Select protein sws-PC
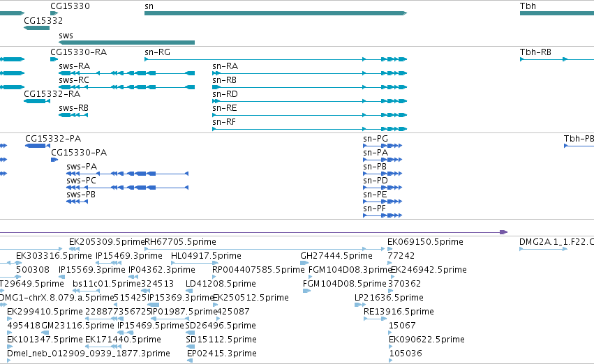This screenshot has width=594, height=364. click(x=127, y=188)
